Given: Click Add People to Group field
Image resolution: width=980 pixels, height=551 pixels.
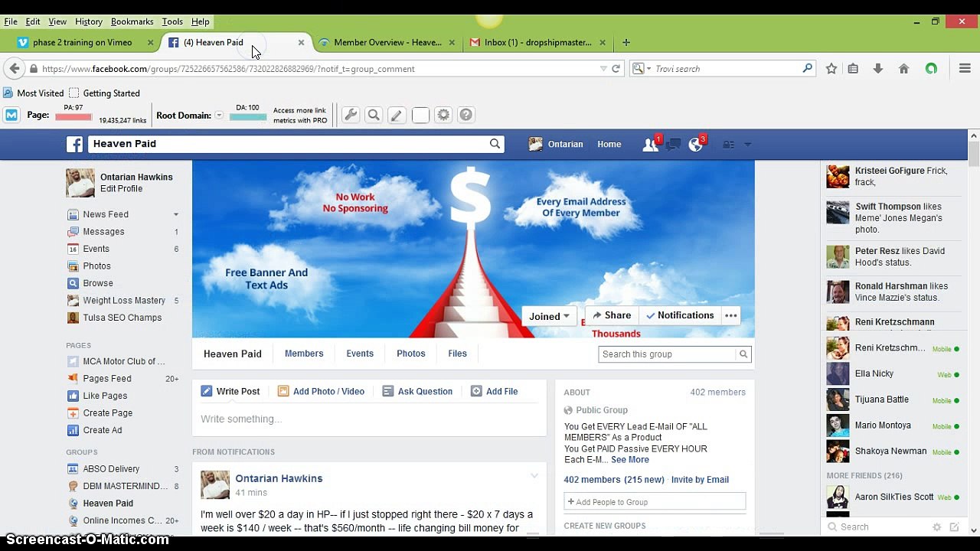Looking at the screenshot, I should pos(655,502).
